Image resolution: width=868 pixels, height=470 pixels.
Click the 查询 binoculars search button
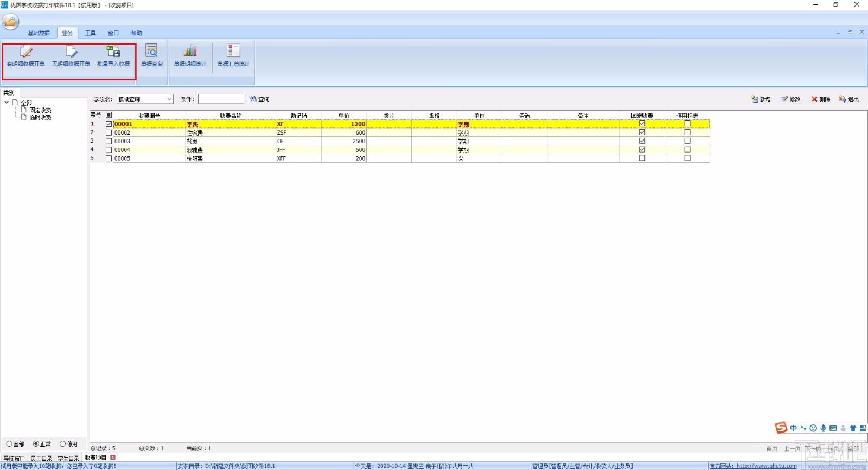[x=259, y=99]
